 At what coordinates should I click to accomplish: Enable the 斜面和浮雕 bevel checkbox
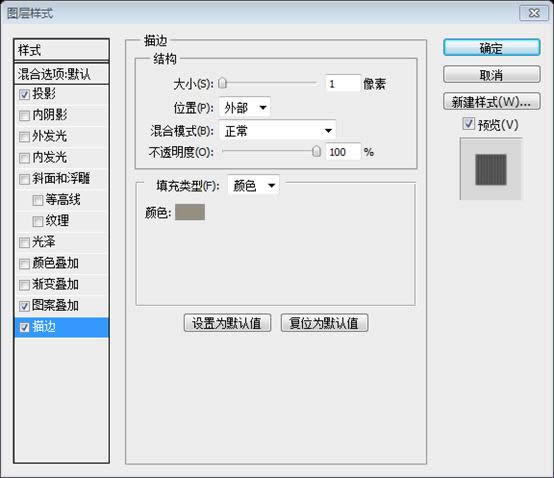pos(24,179)
